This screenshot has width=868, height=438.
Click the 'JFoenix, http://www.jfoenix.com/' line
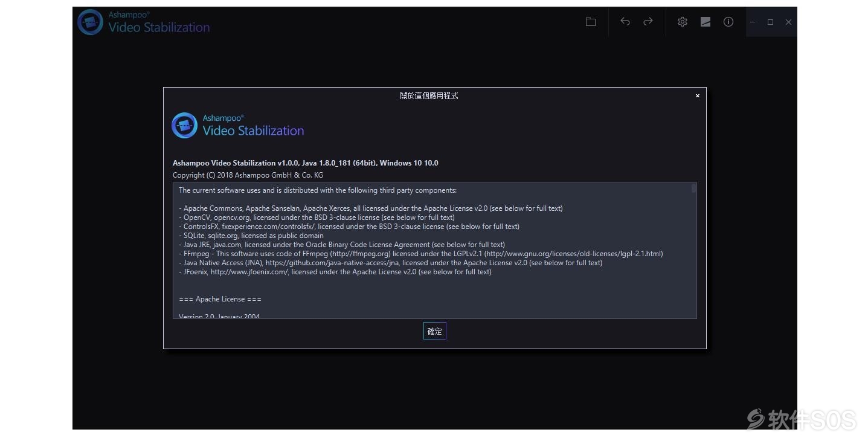coord(335,272)
